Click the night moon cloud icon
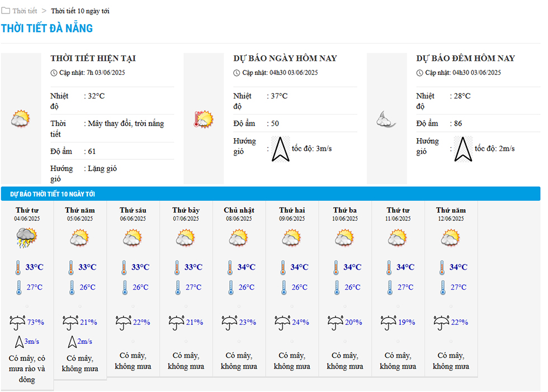548x392 pixels. click(x=386, y=119)
